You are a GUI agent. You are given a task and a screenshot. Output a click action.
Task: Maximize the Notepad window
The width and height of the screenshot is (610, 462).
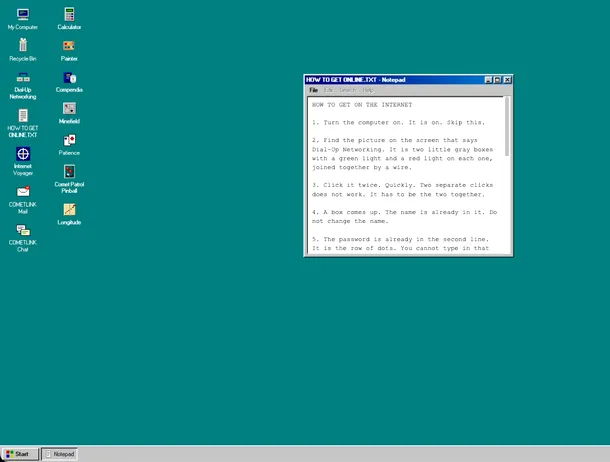tap(498, 80)
